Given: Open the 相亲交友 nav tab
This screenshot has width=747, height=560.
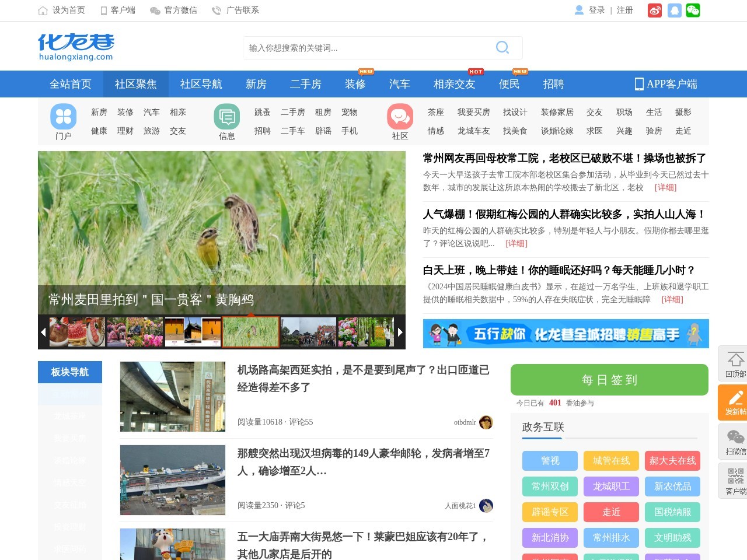Looking at the screenshot, I should pyautogui.click(x=455, y=84).
